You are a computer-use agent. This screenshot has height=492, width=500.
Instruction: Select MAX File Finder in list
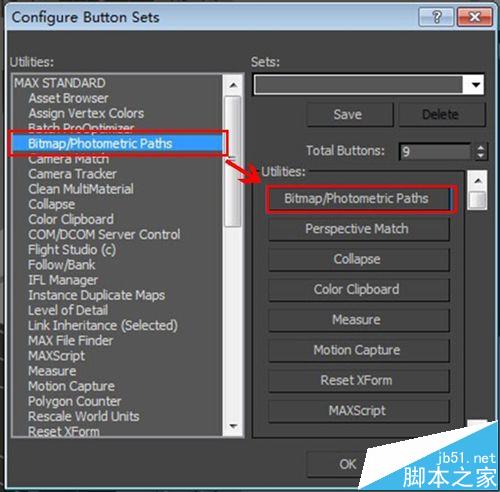tap(71, 341)
